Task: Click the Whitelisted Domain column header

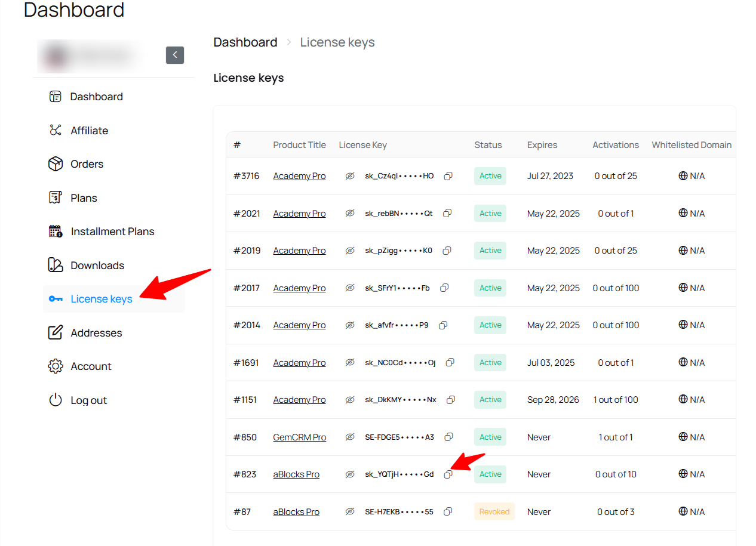Action: pyautogui.click(x=692, y=145)
